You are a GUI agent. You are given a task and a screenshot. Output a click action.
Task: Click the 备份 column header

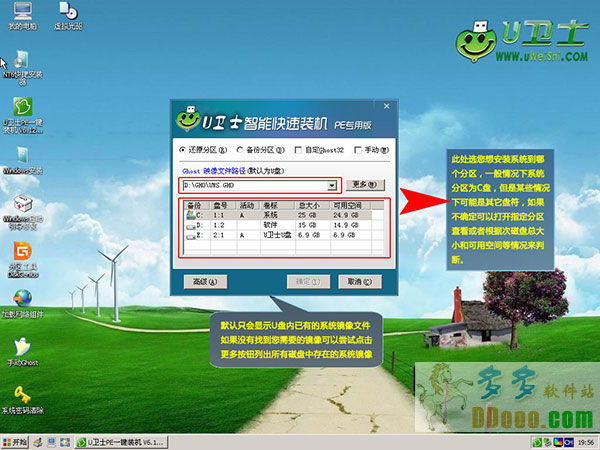point(197,205)
